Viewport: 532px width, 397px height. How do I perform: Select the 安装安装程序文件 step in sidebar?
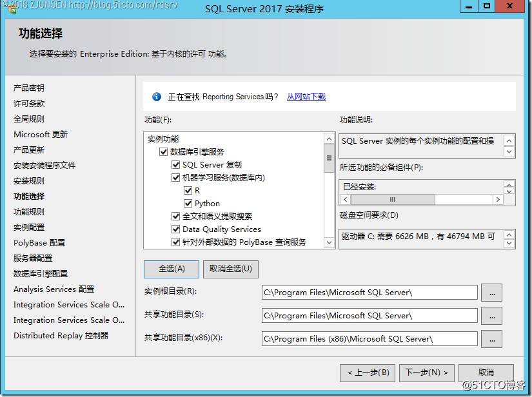44,166
